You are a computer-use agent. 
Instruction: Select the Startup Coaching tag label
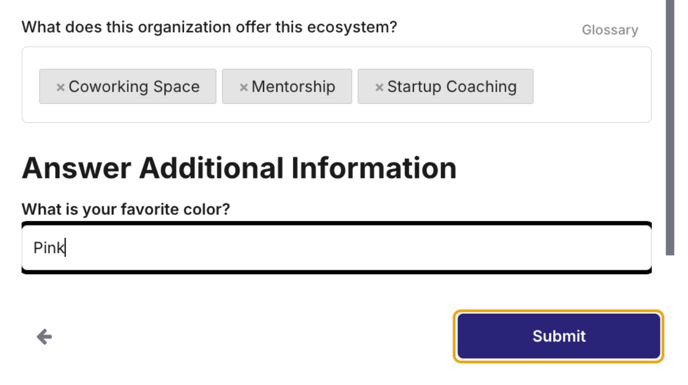pyautogui.click(x=452, y=86)
